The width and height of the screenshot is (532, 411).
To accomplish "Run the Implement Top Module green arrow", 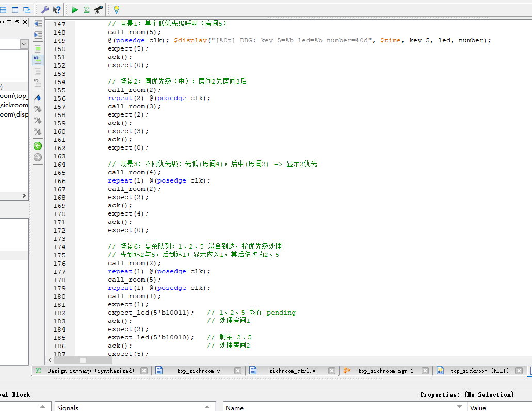I will (x=75, y=10).
